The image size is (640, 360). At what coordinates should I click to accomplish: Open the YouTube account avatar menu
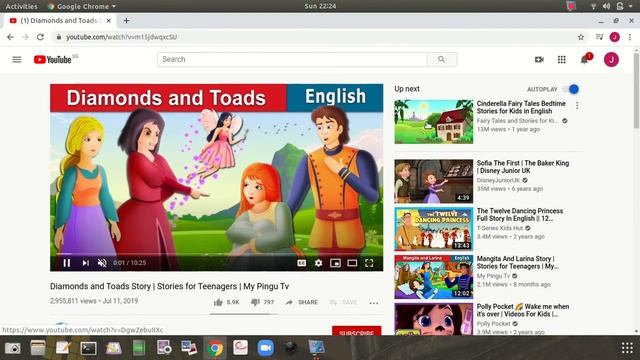[611, 60]
